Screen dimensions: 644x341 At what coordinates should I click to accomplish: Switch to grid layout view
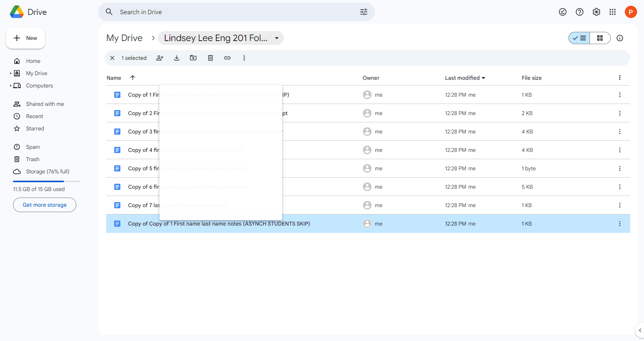(600, 38)
